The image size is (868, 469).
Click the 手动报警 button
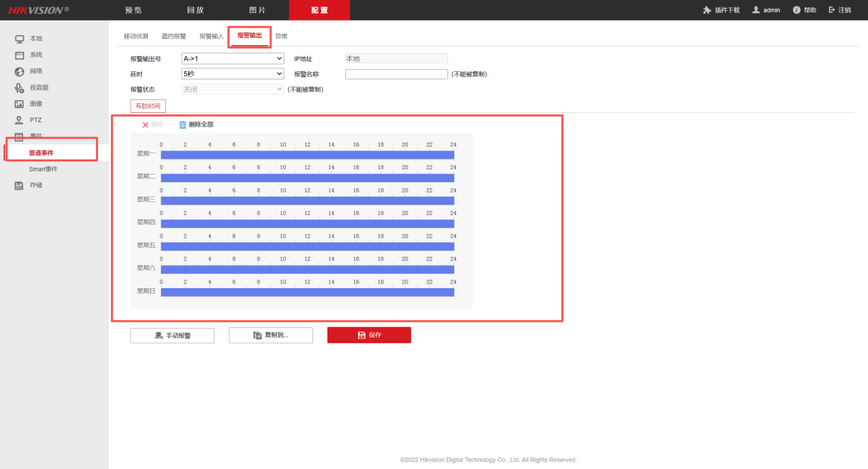(172, 335)
